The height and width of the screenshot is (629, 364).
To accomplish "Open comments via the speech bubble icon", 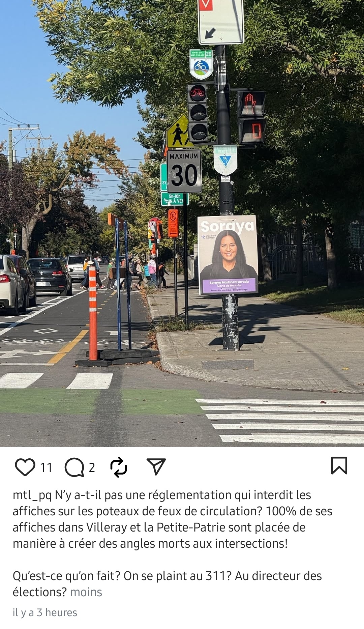I will coord(74,467).
